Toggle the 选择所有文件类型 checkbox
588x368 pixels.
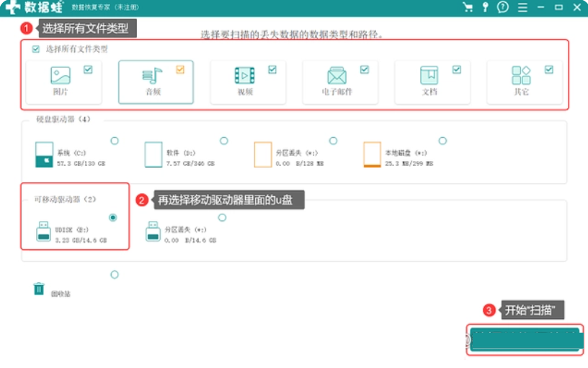pyautogui.click(x=36, y=49)
